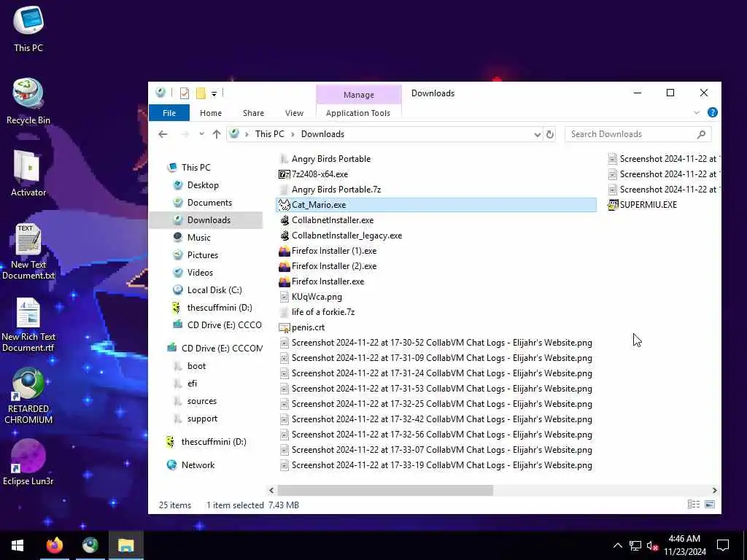Open the muted volume tray icon

(x=653, y=545)
